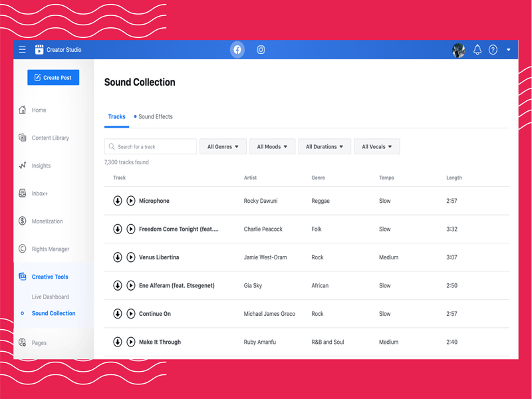Click the Reggae genre cell
The height and width of the screenshot is (399, 532).
(321, 201)
